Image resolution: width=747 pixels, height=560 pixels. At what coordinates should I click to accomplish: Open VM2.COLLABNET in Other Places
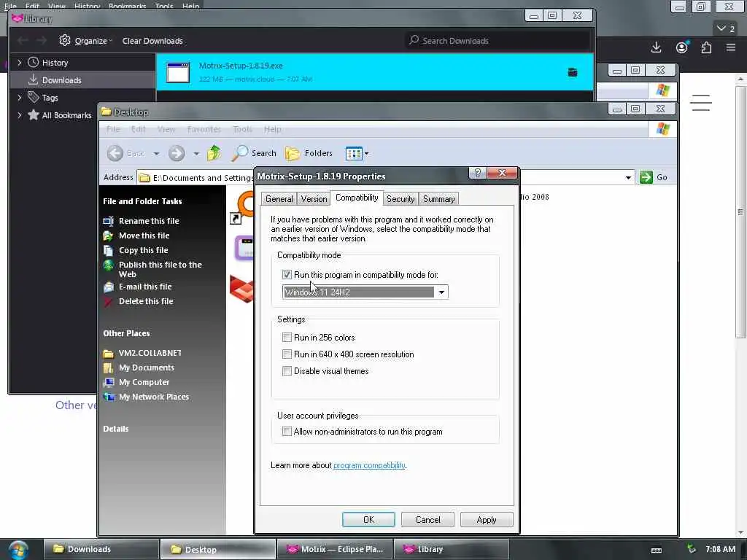[x=150, y=353]
